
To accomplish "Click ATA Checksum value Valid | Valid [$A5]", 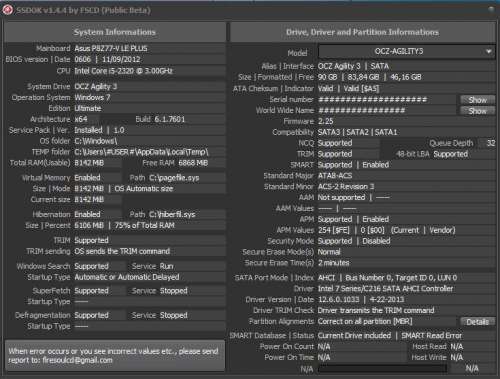I will [348, 89].
